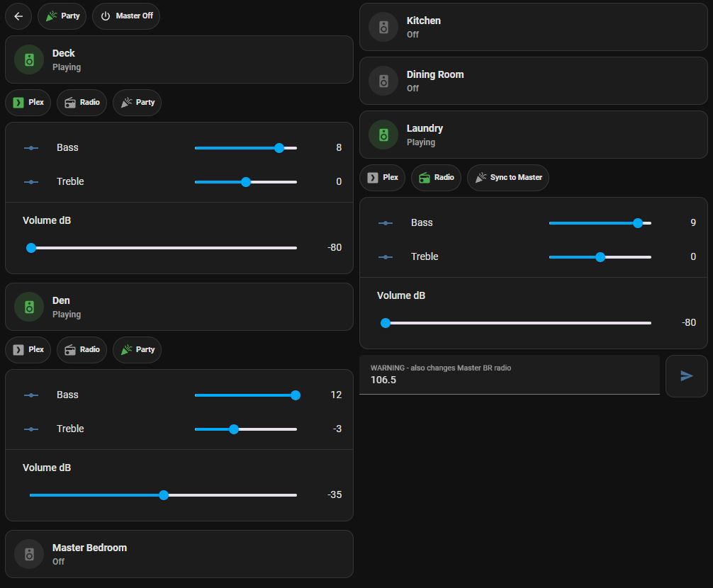
Task: Click the Den speaker icon
Action: tap(29, 307)
